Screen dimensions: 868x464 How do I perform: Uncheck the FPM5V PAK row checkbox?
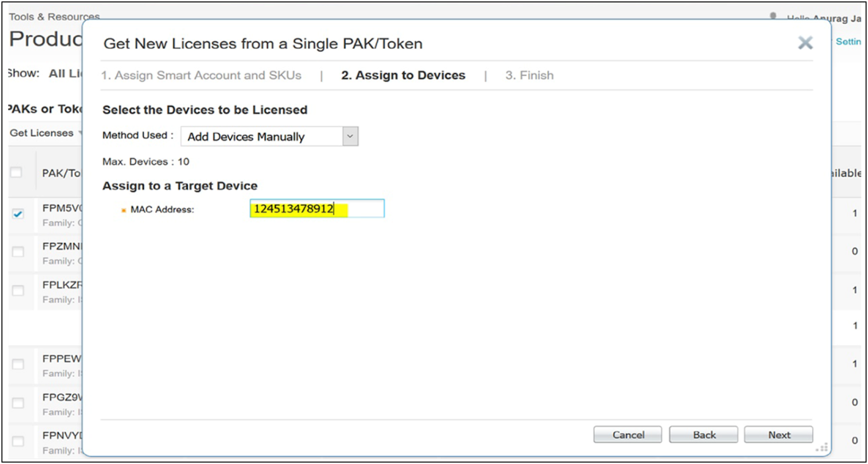(x=18, y=214)
